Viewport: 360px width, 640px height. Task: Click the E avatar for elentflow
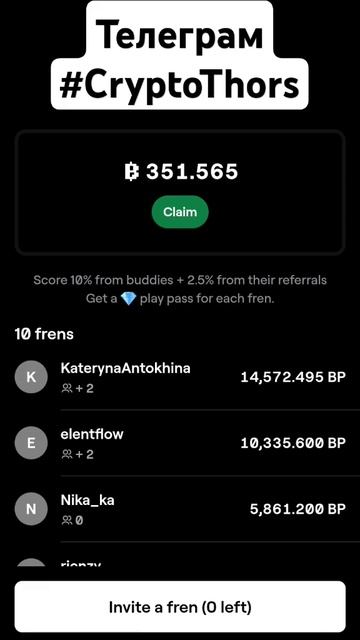click(31, 443)
